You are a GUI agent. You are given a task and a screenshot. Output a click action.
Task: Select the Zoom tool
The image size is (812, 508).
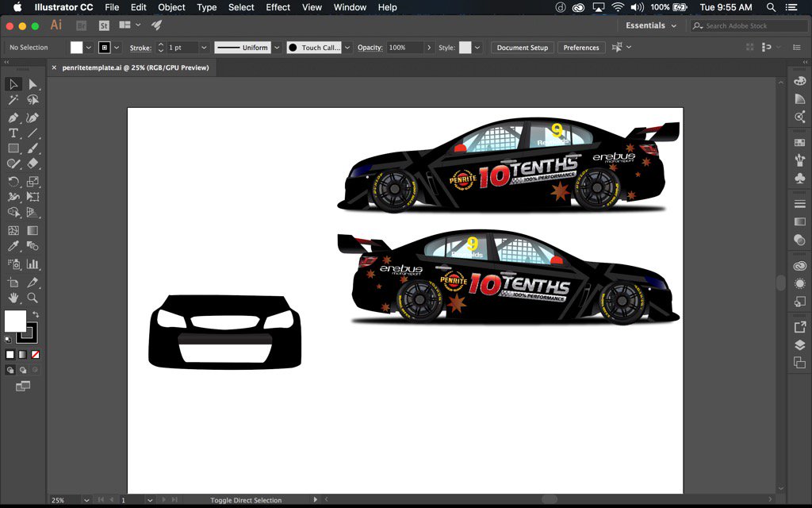33,298
